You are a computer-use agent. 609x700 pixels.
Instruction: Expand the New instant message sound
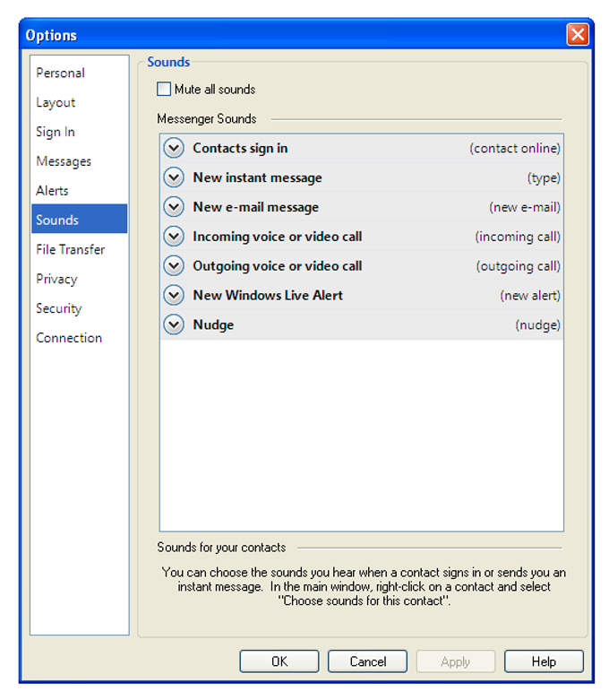[x=174, y=177]
